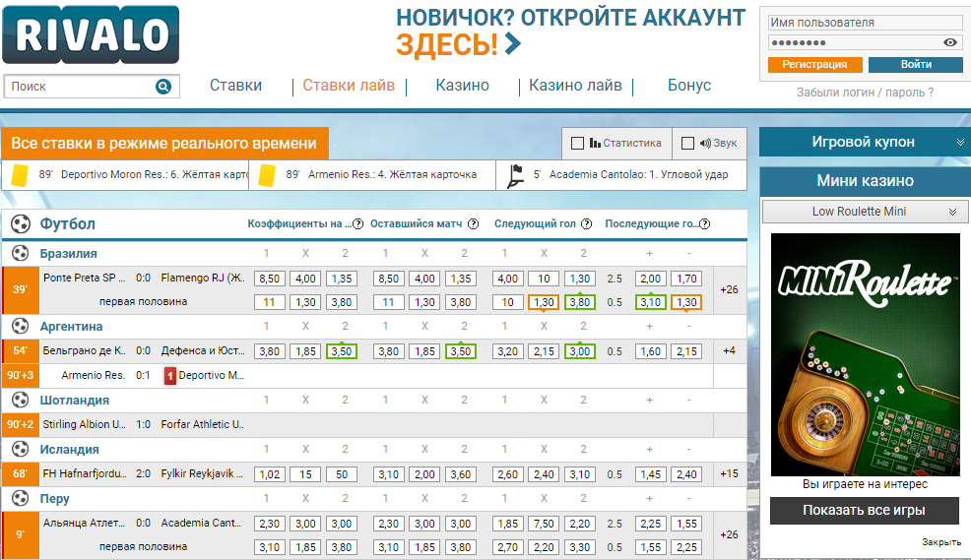This screenshot has width=971, height=560.
Task: Click the Регистрация button
Action: coord(815,64)
